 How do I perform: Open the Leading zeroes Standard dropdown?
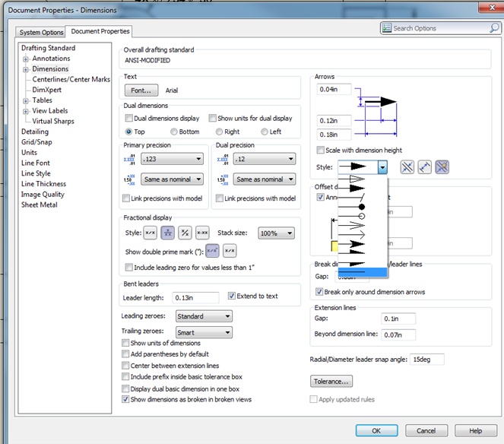[204, 316]
